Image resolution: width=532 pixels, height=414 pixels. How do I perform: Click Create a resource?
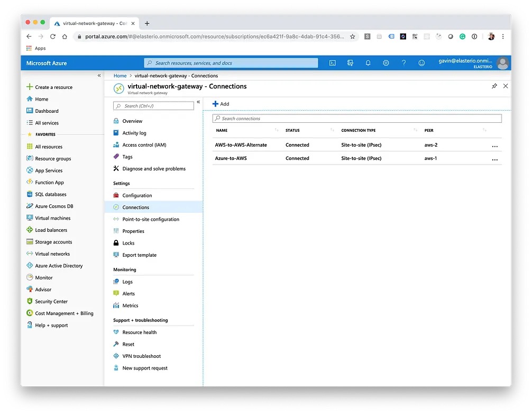[x=50, y=87]
